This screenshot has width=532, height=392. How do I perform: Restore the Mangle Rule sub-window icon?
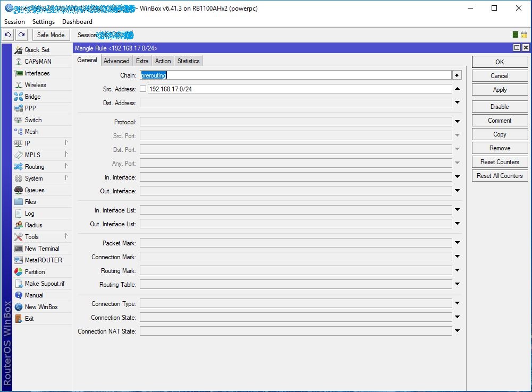pyautogui.click(x=517, y=48)
